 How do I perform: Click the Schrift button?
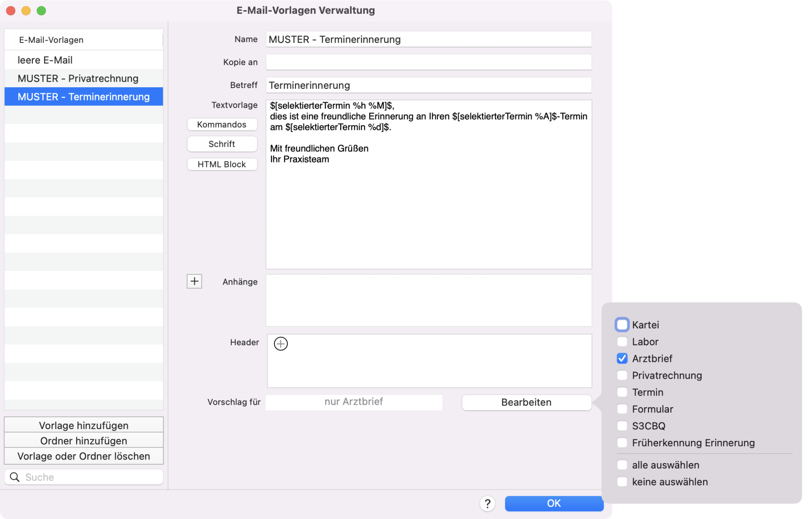click(x=222, y=144)
